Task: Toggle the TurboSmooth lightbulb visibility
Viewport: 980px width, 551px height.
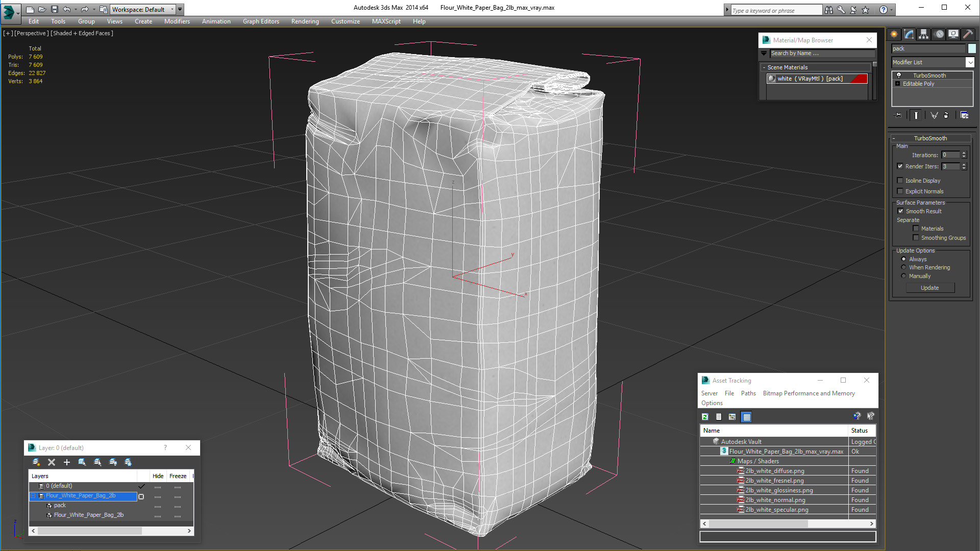Action: [x=899, y=76]
